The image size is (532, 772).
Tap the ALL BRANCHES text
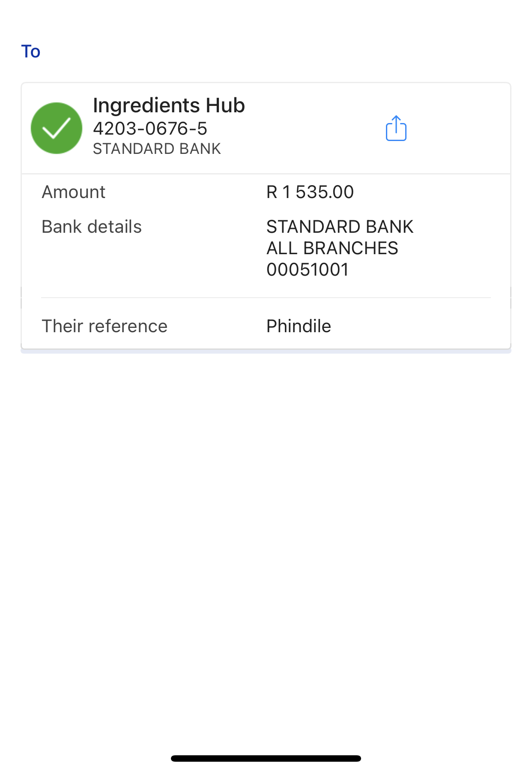(332, 248)
